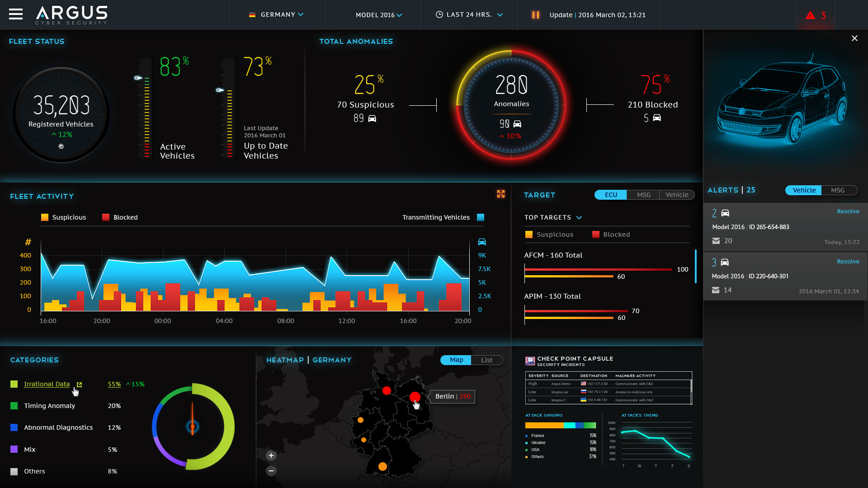Select the MSG target tab
This screenshot has height=488, width=868.
tap(643, 195)
